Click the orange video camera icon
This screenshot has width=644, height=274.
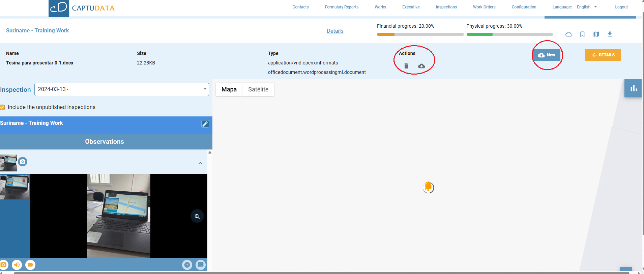click(30, 265)
